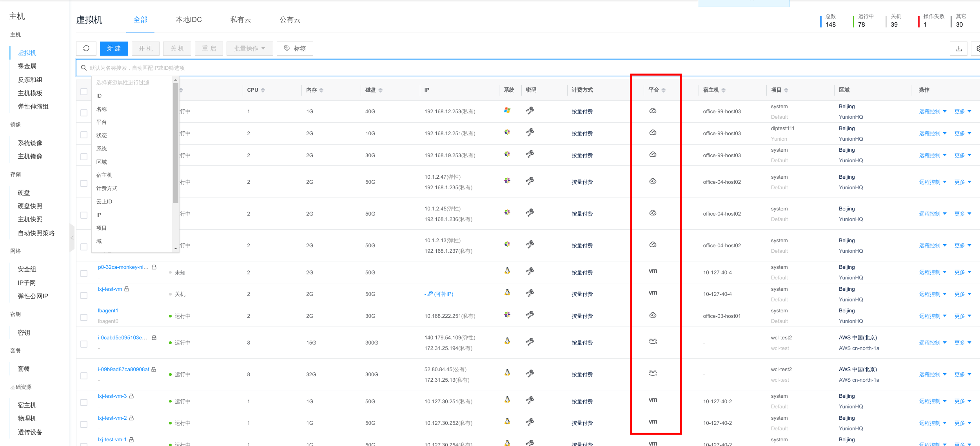Choose 宿主机 from the filter attribute list

(104, 175)
